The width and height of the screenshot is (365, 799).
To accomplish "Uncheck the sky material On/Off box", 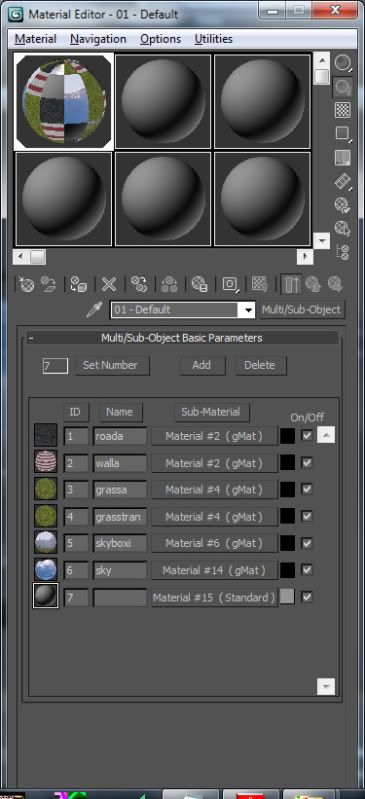I will coord(306,570).
